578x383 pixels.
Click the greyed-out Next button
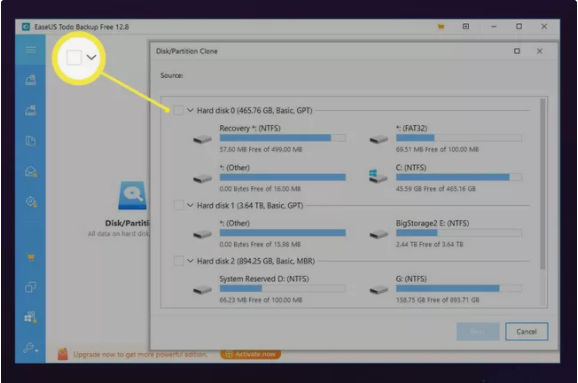(478, 331)
